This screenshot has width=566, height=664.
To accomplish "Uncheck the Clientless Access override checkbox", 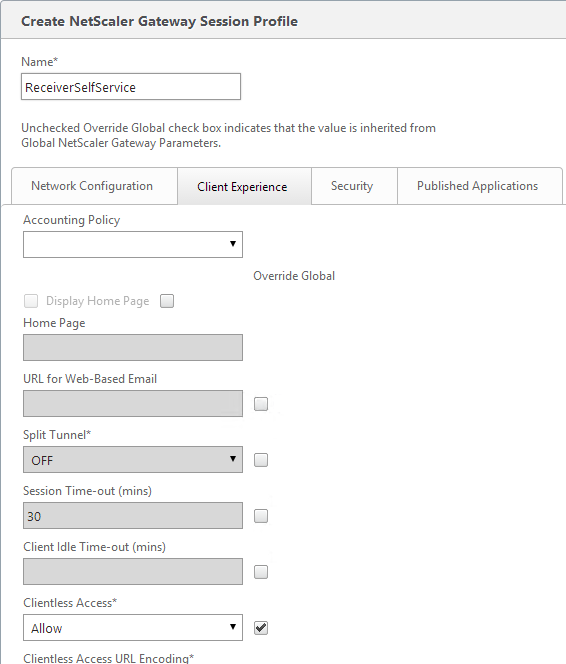I will point(261,628).
